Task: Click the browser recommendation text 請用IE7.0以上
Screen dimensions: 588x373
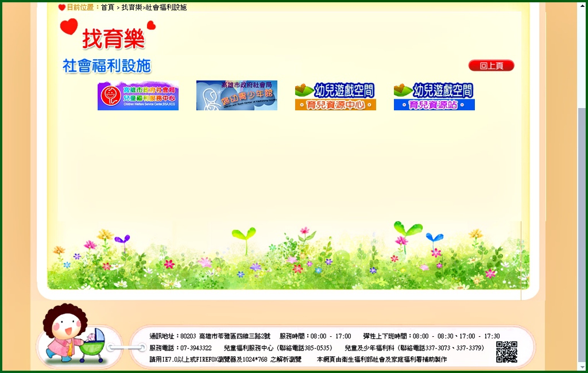Action: tap(225, 359)
